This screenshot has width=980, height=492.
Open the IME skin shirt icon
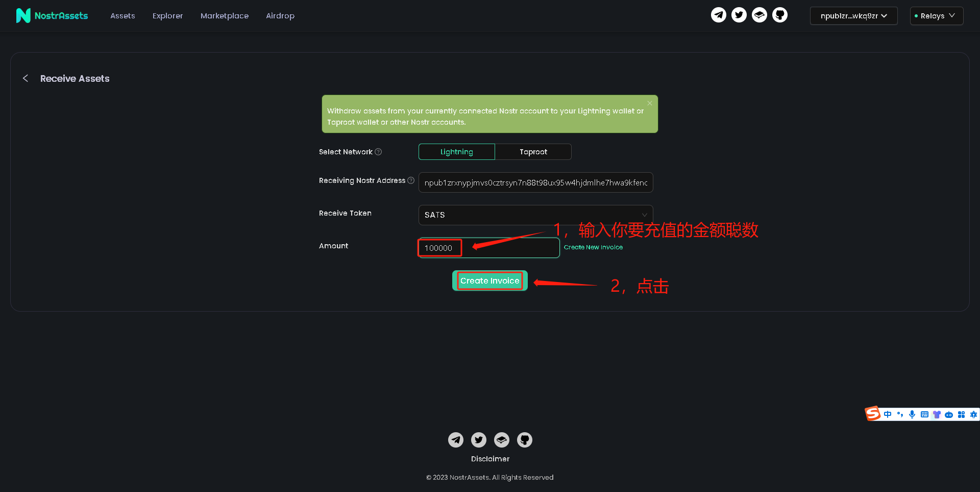coord(937,414)
